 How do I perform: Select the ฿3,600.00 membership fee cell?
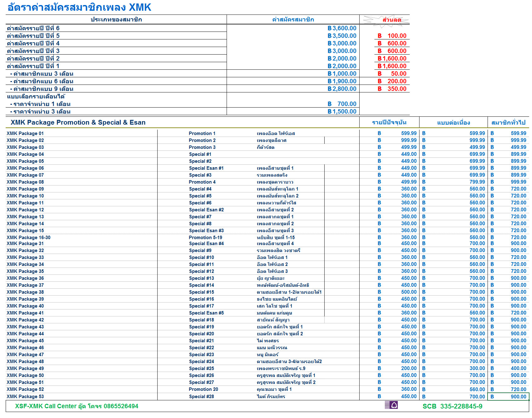click(342, 28)
